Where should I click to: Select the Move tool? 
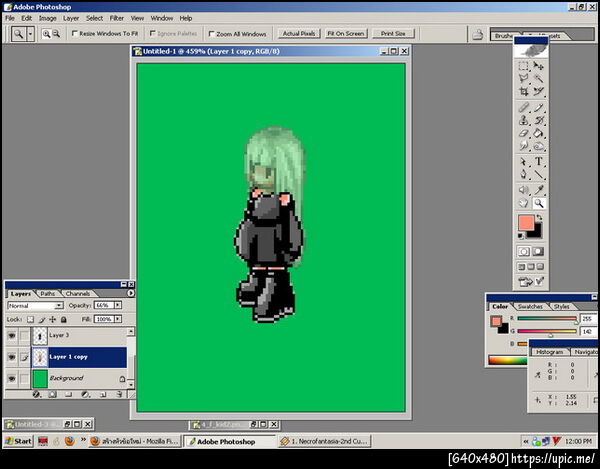click(x=538, y=66)
